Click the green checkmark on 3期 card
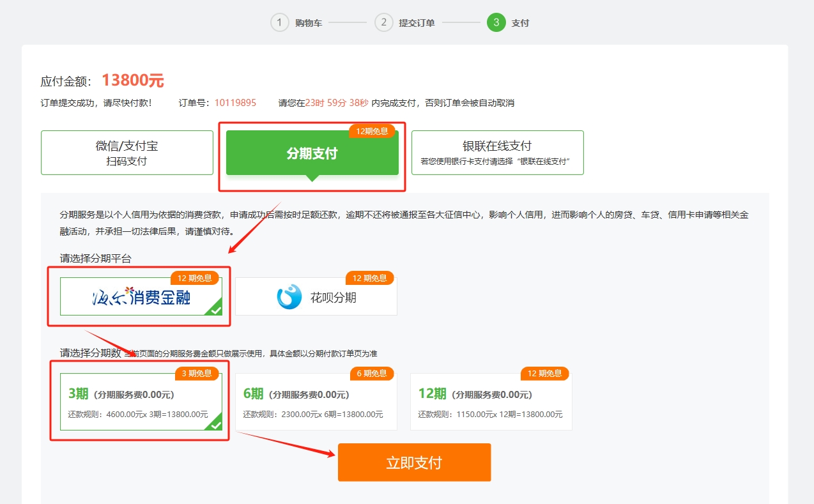This screenshot has height=504, width=814. pyautogui.click(x=216, y=425)
